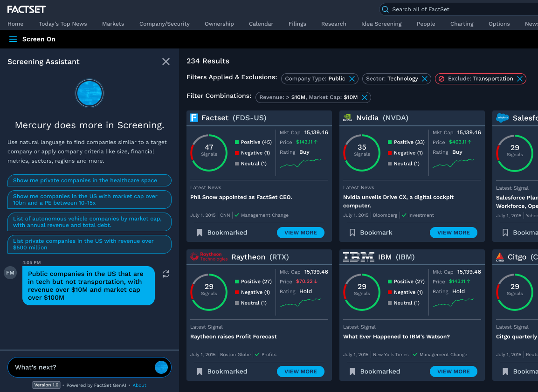Image resolution: width=538 pixels, height=392 pixels.
Task: Open the About link
Action: (139, 385)
